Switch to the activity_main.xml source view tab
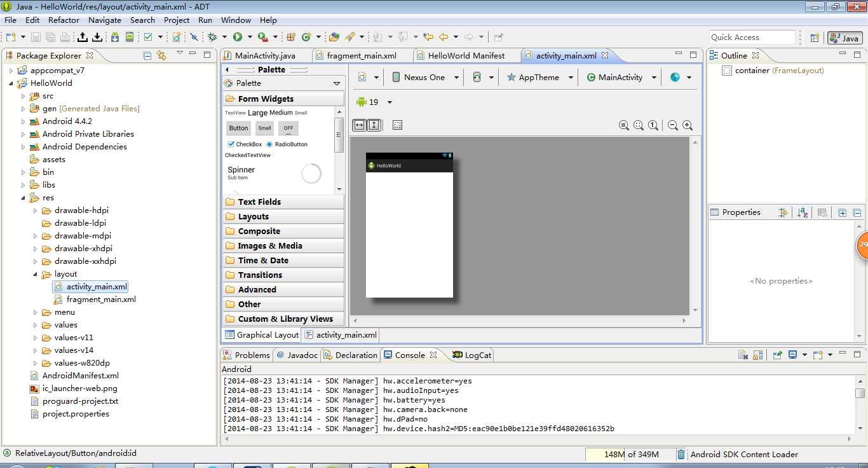Image resolution: width=868 pixels, height=468 pixels. [341, 334]
